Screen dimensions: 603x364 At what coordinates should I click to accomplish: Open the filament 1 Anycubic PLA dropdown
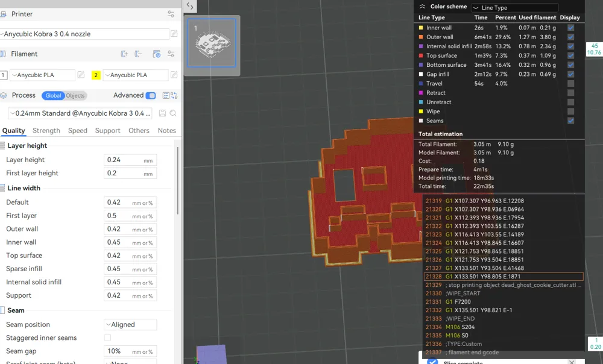tap(42, 75)
